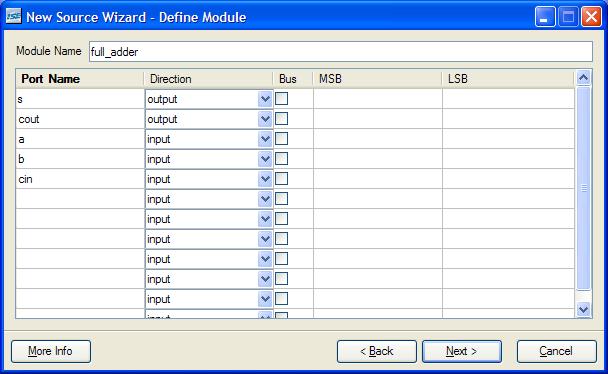
Task: Click the scrollbar up arrow
Action: pyautogui.click(x=583, y=78)
